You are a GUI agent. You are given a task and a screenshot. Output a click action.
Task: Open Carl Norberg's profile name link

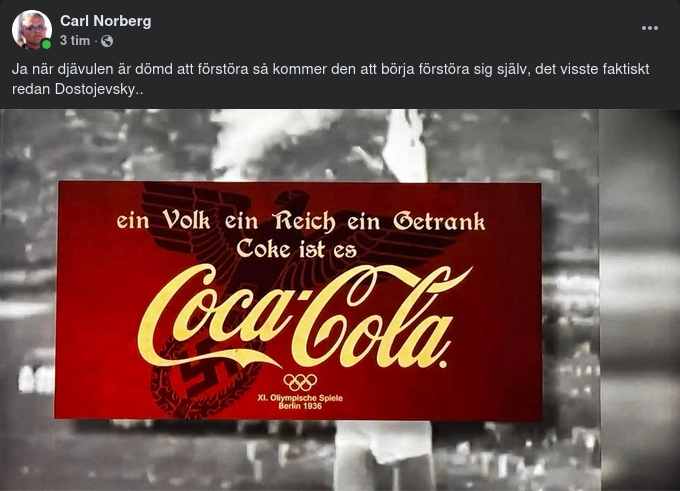click(x=106, y=21)
